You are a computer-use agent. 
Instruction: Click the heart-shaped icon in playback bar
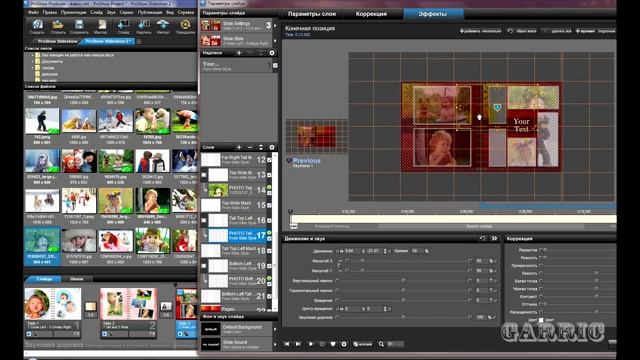333,344
